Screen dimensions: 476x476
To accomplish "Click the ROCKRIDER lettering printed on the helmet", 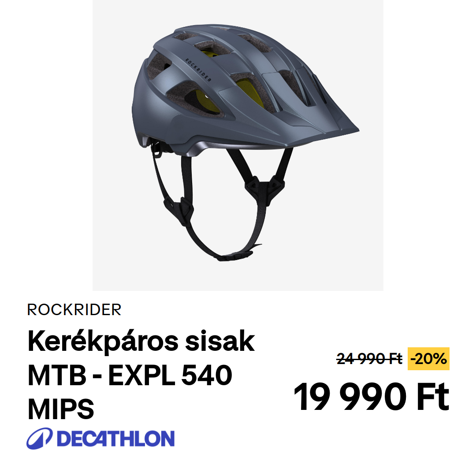I will tap(198, 70).
